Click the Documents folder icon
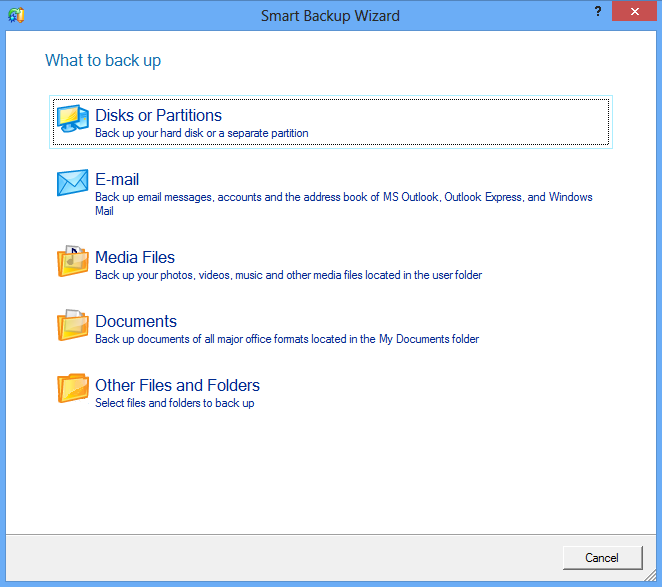The image size is (662, 587). [x=73, y=326]
